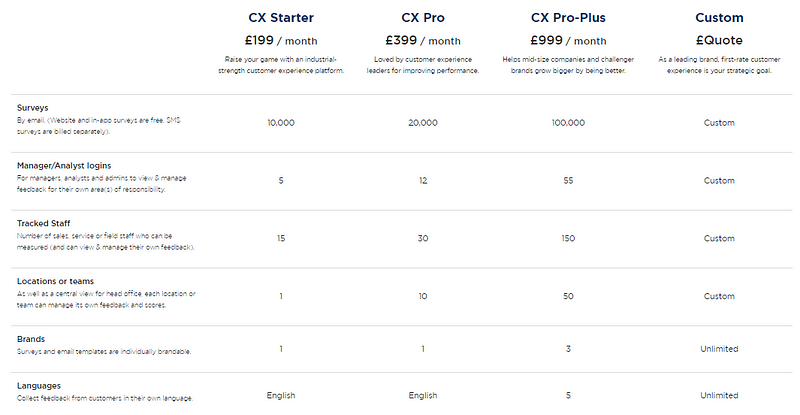Screen dimensions: 800x415
Task: Click the 10,000 surveys value for CX Starter
Action: pos(281,123)
